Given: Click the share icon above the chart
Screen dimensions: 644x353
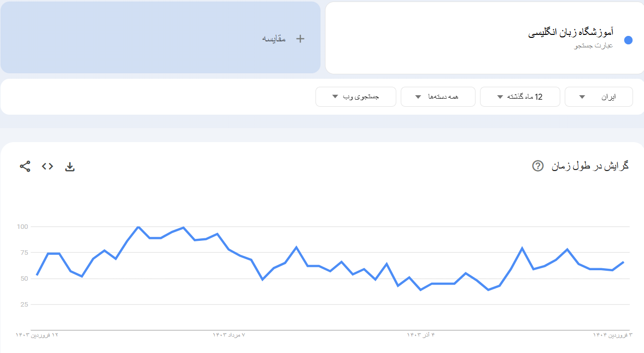Looking at the screenshot, I should coord(25,167).
